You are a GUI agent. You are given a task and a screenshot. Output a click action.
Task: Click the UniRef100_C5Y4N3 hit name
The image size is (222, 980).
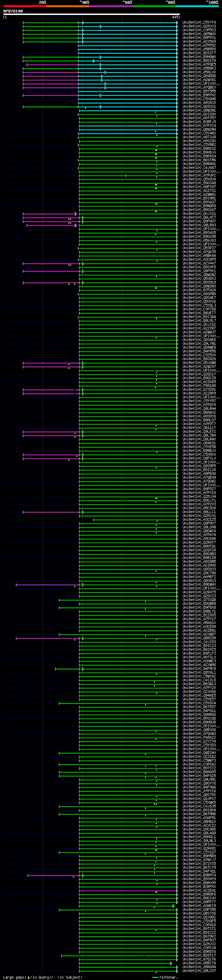click(x=199, y=133)
